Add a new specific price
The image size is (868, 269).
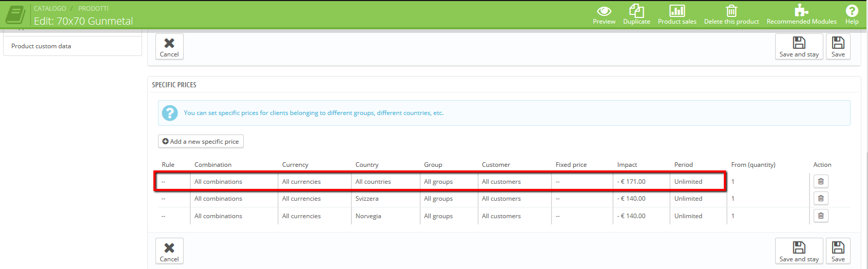coord(201,141)
